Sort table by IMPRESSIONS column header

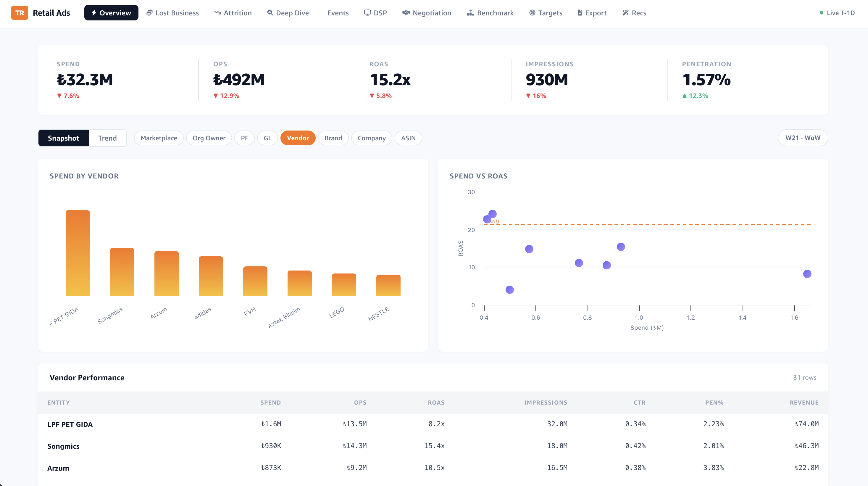point(546,403)
